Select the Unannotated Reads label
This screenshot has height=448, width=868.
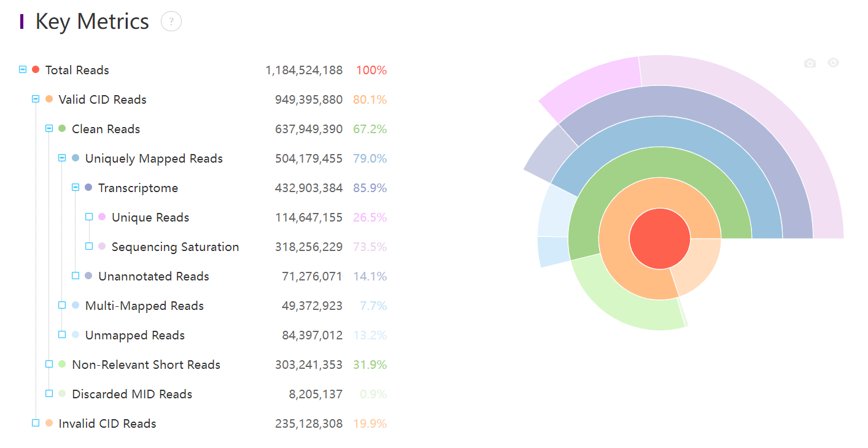pos(154,276)
